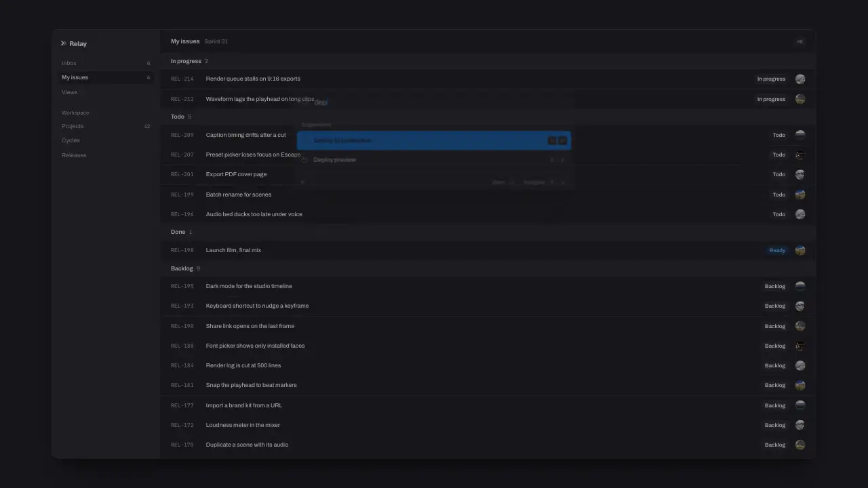Open the assignee avatar on REL-196
868x488 pixels.
[x=800, y=214]
